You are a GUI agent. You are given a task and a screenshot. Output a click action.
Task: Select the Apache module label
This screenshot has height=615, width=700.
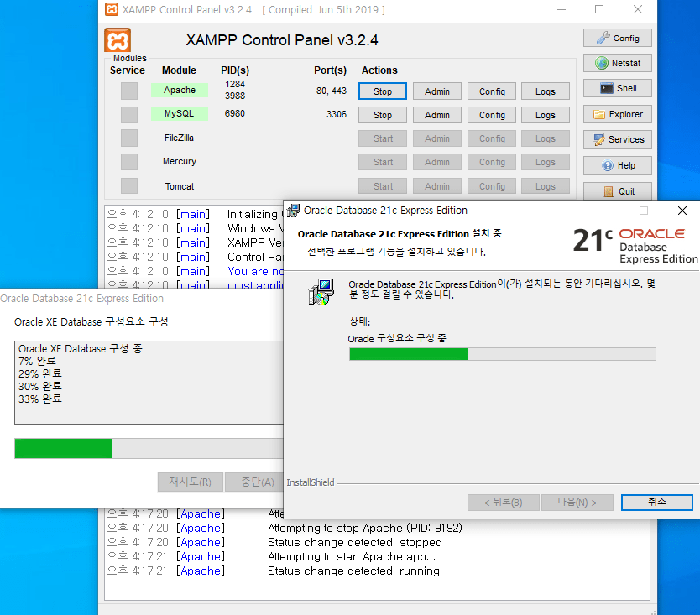click(x=180, y=90)
